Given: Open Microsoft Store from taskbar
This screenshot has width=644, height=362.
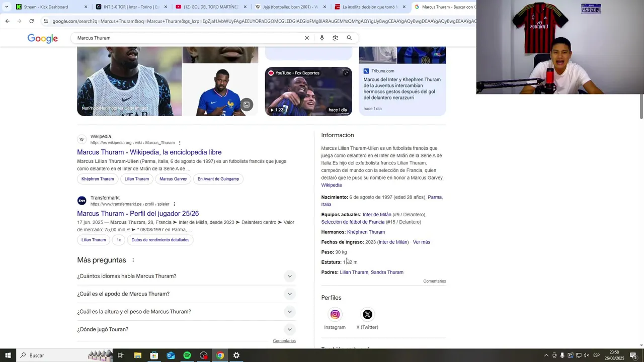Looking at the screenshot, I should click(x=154, y=355).
